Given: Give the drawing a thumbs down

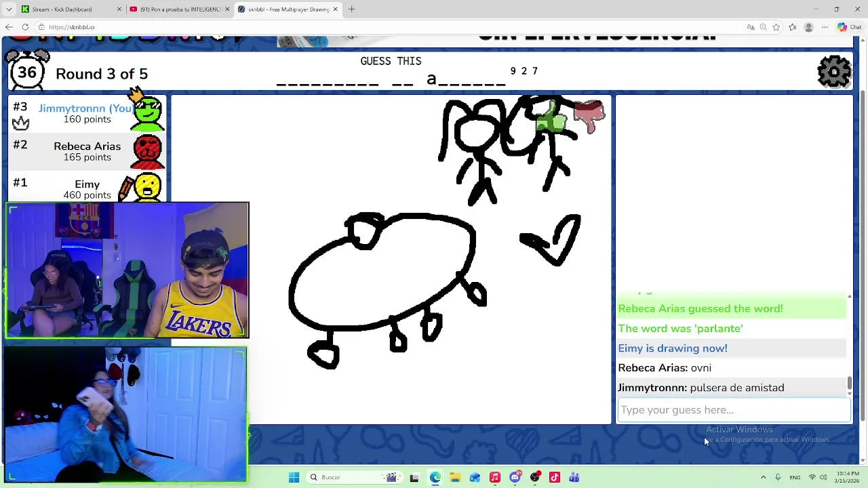Looking at the screenshot, I should coord(589,117).
